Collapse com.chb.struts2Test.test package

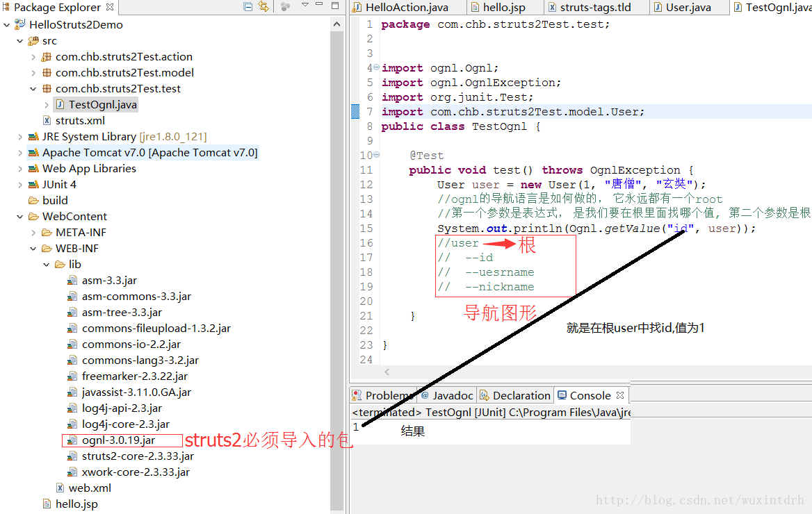tap(33, 89)
